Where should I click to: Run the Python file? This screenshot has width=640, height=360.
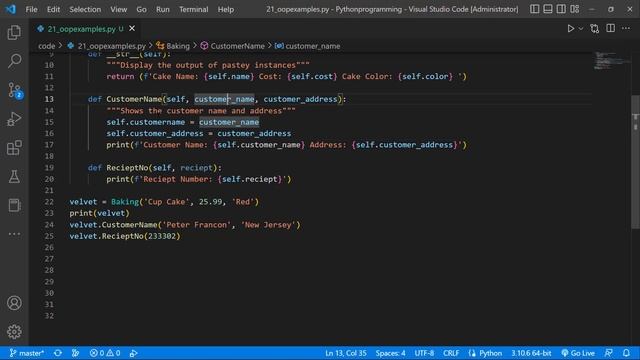coord(571,29)
